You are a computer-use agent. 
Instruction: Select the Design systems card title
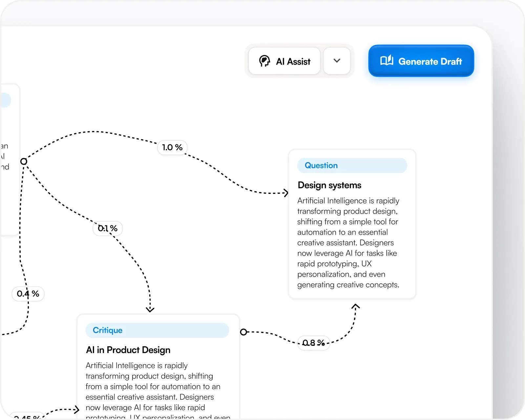329,185
